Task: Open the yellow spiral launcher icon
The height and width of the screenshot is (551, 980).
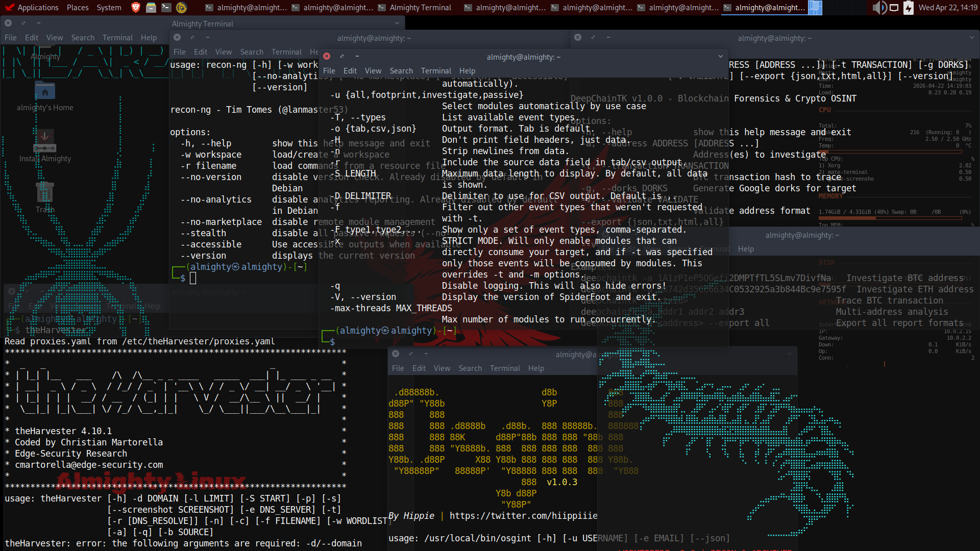Action: (181, 8)
